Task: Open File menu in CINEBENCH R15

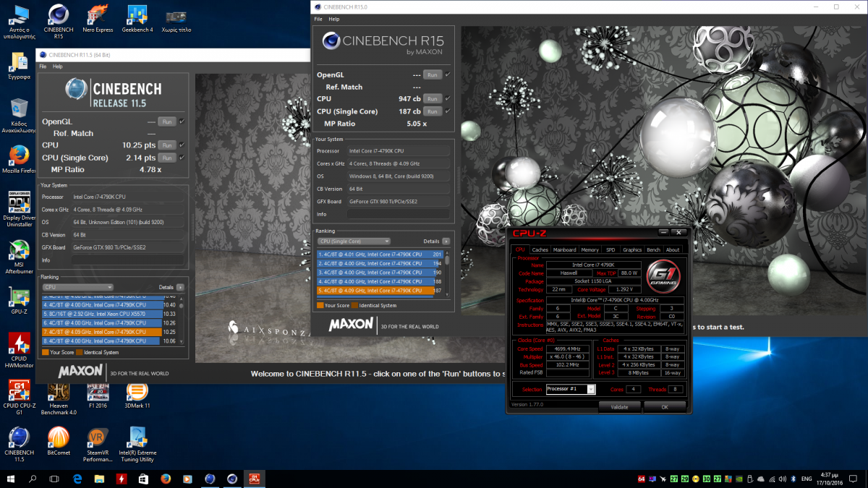Action: point(318,20)
